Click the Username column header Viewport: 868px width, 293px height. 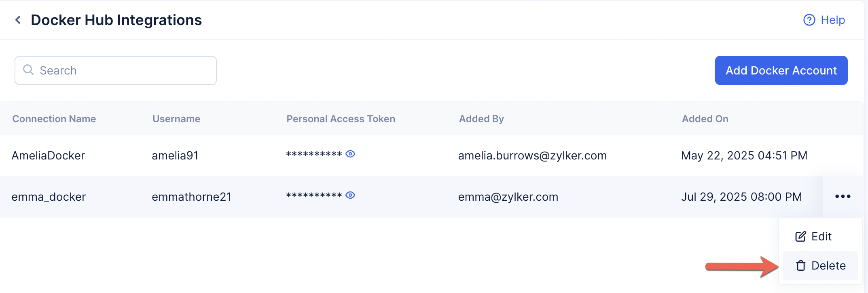click(x=176, y=119)
